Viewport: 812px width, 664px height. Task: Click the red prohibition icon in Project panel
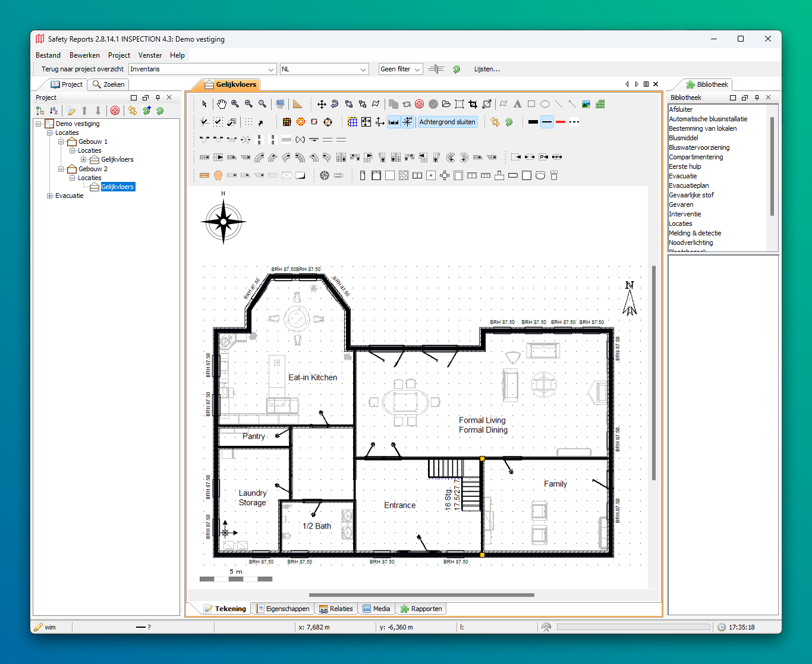point(115,111)
